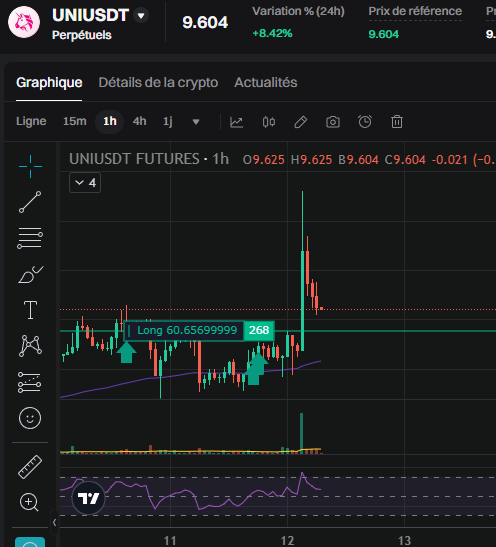
Task: Switch to 15m timeframe
Action: click(x=75, y=121)
